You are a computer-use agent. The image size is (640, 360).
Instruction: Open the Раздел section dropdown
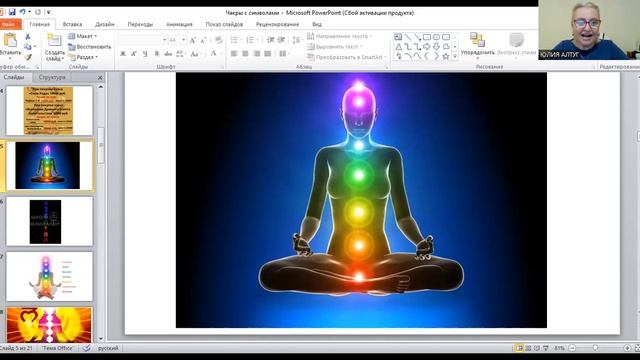click(83, 58)
